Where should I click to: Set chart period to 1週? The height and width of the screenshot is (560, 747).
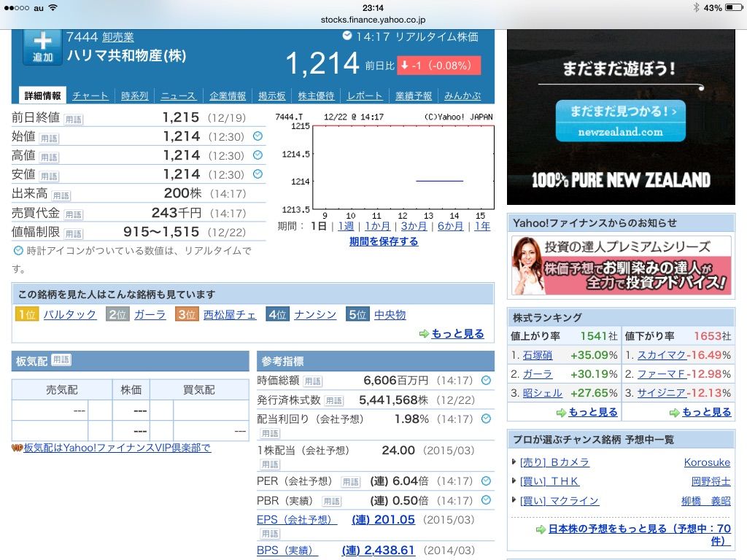point(346,226)
